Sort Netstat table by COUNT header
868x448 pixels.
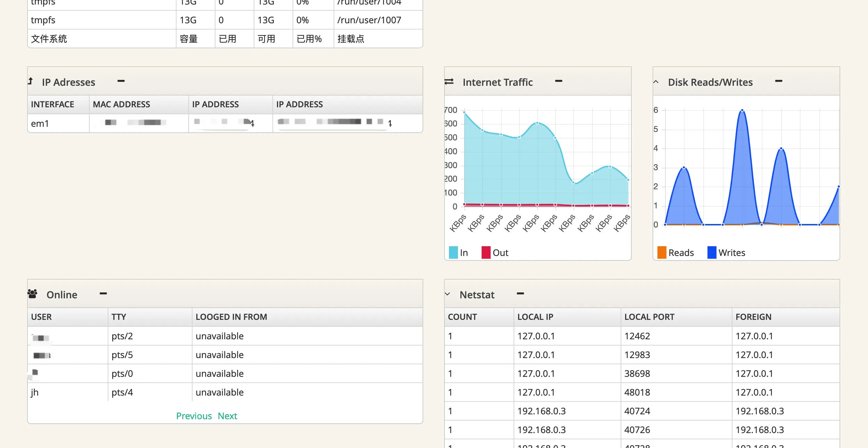coord(462,317)
